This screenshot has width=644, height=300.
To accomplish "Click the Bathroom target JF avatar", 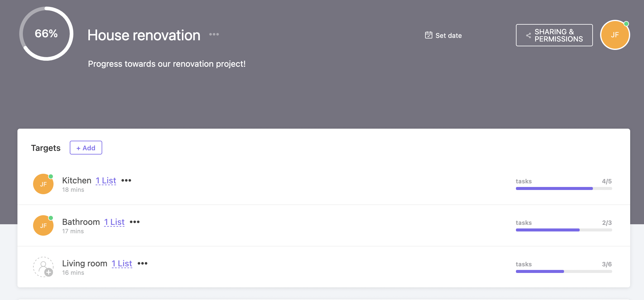I will tap(43, 225).
